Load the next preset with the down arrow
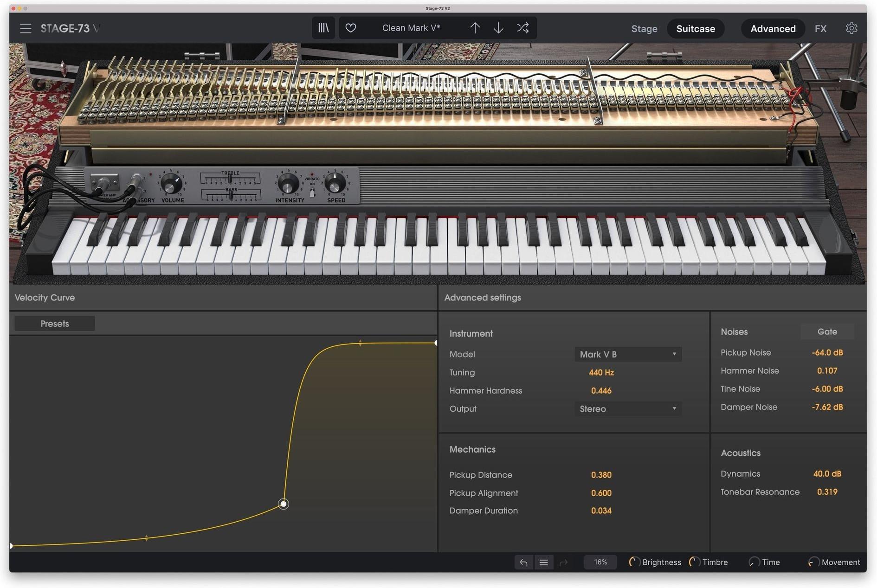This screenshot has height=588, width=877. (498, 28)
